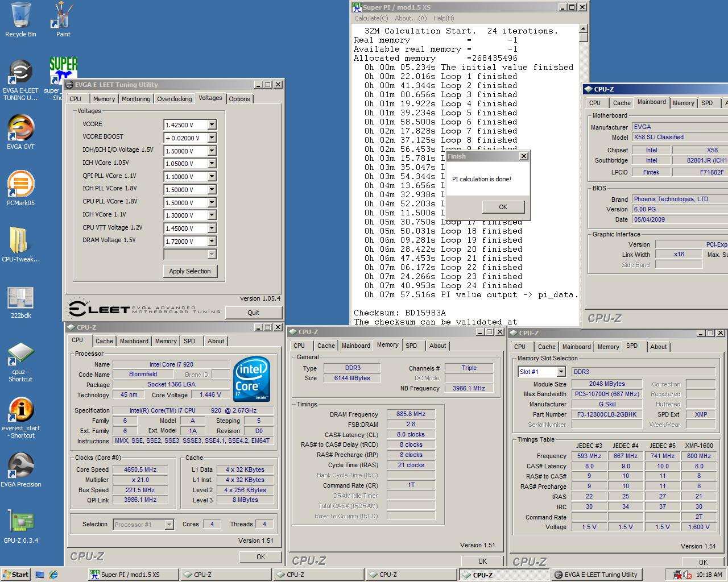Click the Show Desktop quick launch icon

tap(39, 575)
